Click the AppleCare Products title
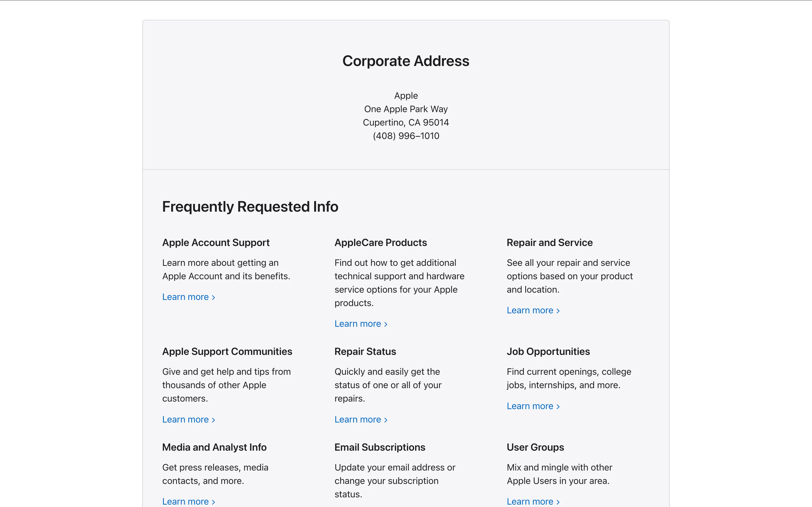Image resolution: width=812 pixels, height=507 pixels. point(380,243)
